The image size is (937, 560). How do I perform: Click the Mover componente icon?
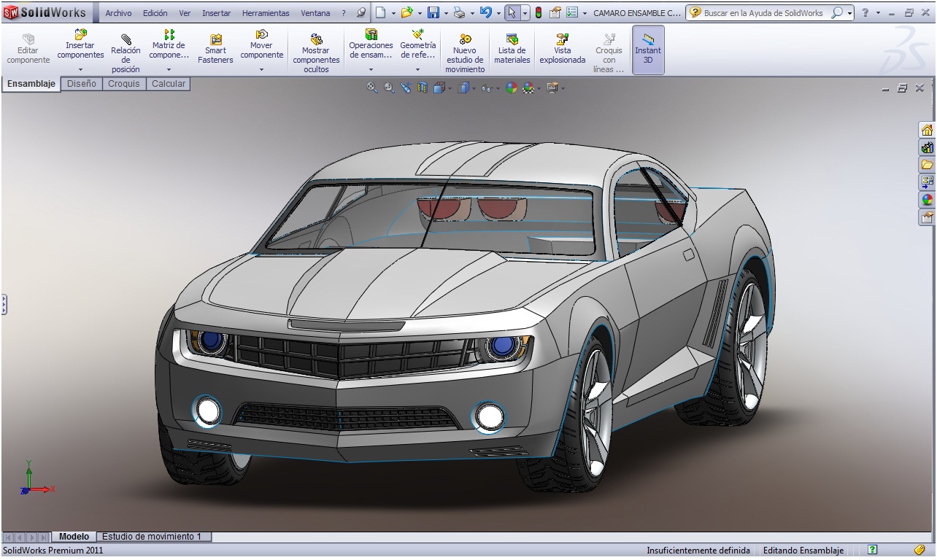pyautogui.click(x=261, y=34)
